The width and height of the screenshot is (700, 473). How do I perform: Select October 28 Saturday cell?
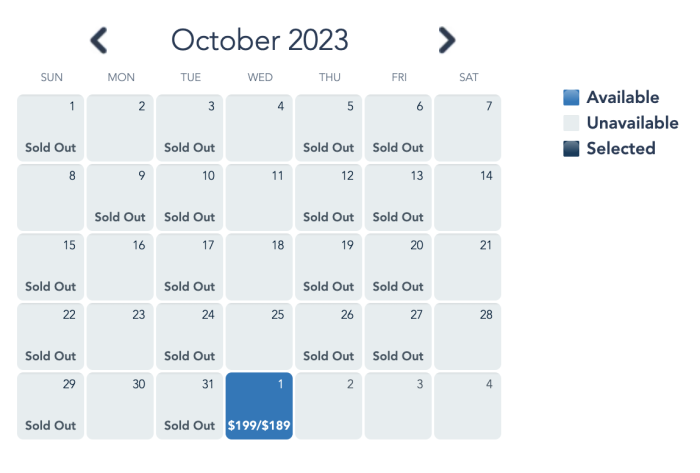467,336
